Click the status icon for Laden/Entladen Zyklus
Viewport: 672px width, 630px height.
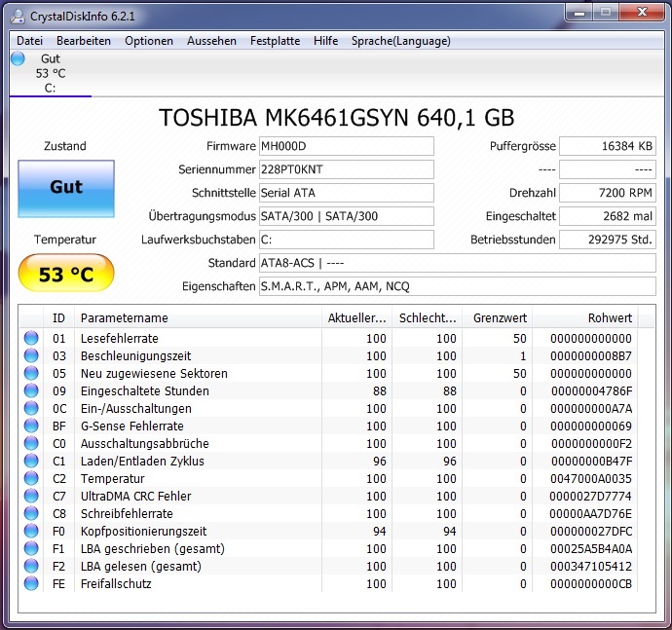tap(31, 462)
